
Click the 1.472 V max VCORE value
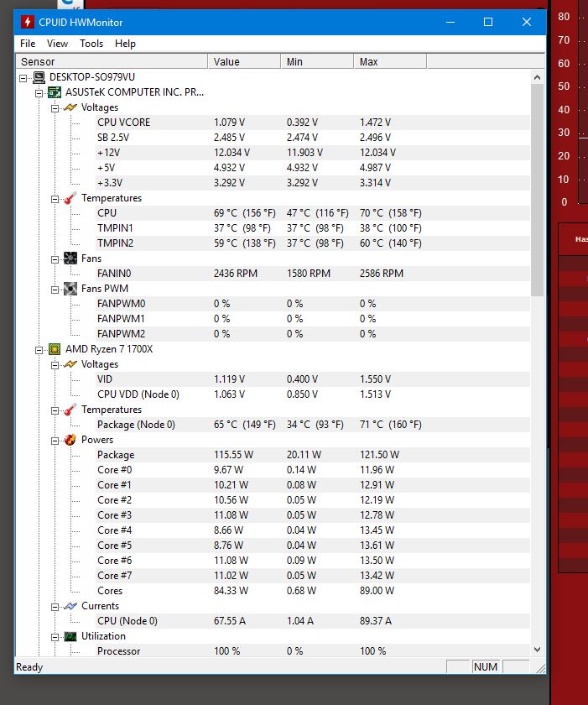click(375, 123)
